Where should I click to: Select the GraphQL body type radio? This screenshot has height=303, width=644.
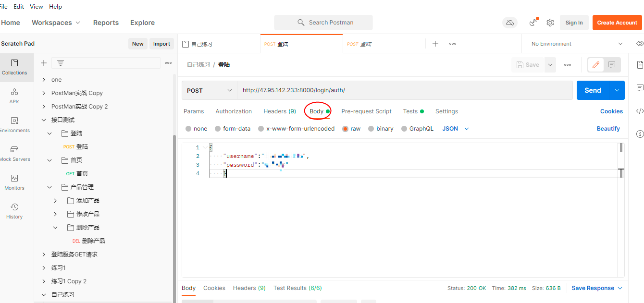click(404, 129)
